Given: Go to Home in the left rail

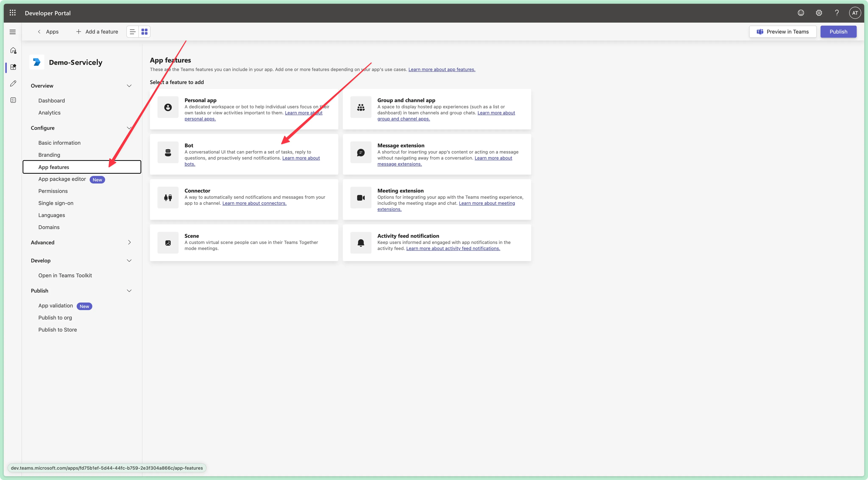Looking at the screenshot, I should [13, 50].
